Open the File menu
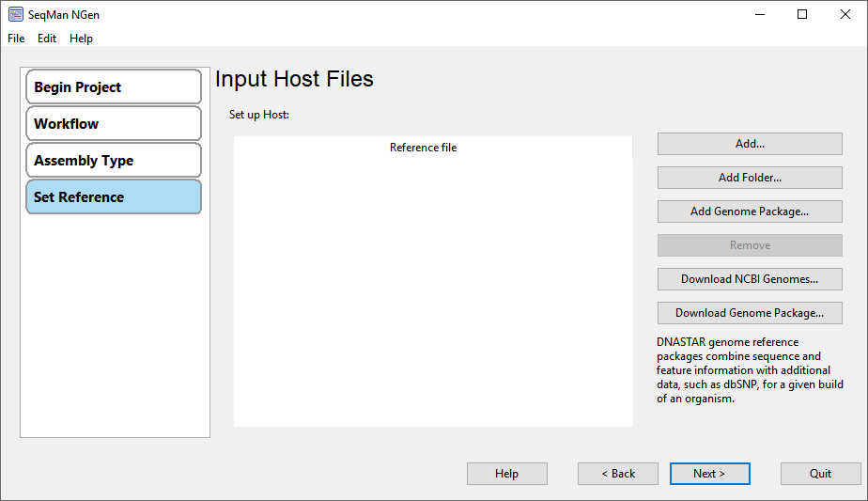868x501 pixels. point(16,39)
